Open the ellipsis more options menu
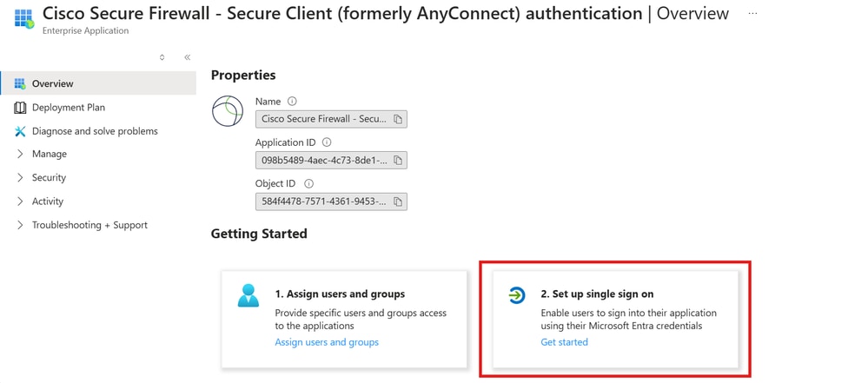 tap(752, 13)
